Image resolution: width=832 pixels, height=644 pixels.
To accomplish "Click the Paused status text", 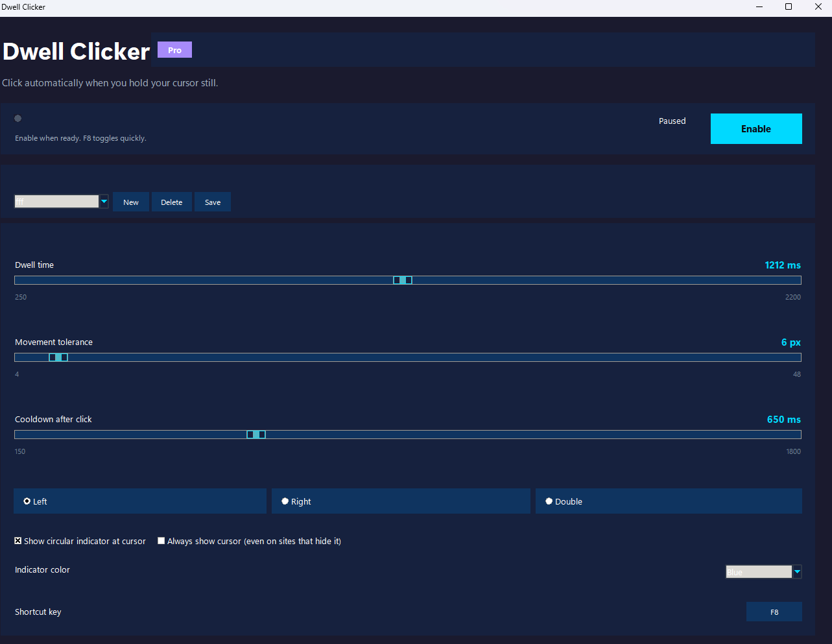I will (x=672, y=121).
